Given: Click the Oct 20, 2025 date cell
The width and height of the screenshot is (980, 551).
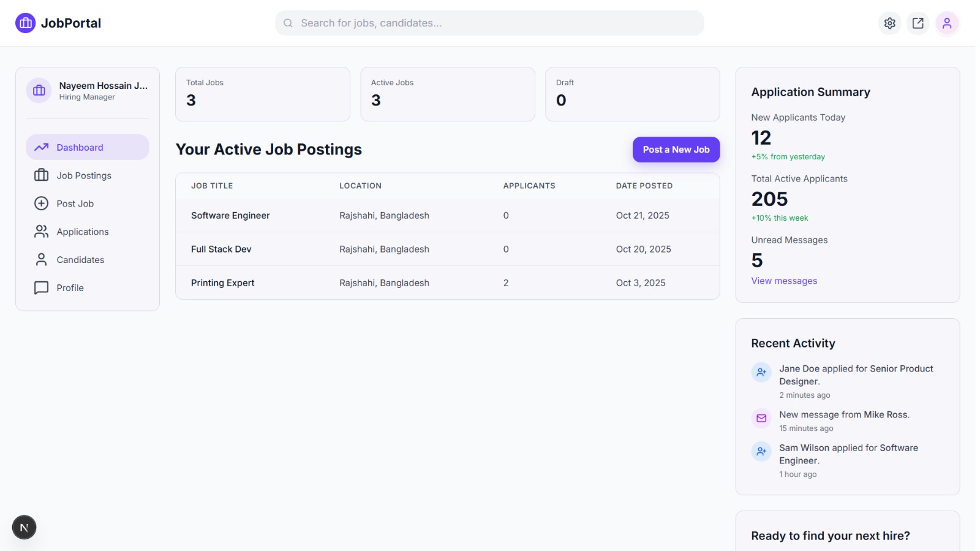Looking at the screenshot, I should [644, 249].
